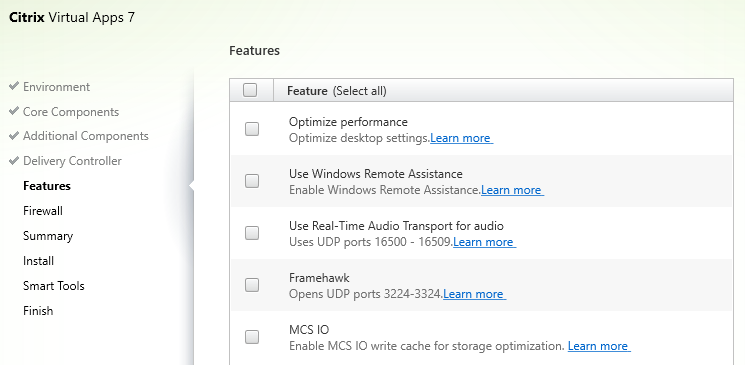This screenshot has width=745, height=365.
Task: Click the Environment completed checkmark icon
Action: (x=14, y=86)
